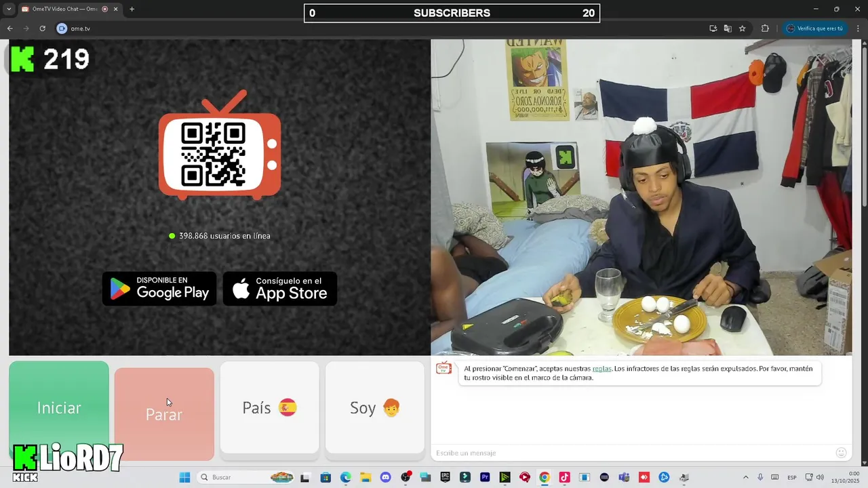The height and width of the screenshot is (488, 868).
Task: Open the App Store badge
Action: point(280,289)
